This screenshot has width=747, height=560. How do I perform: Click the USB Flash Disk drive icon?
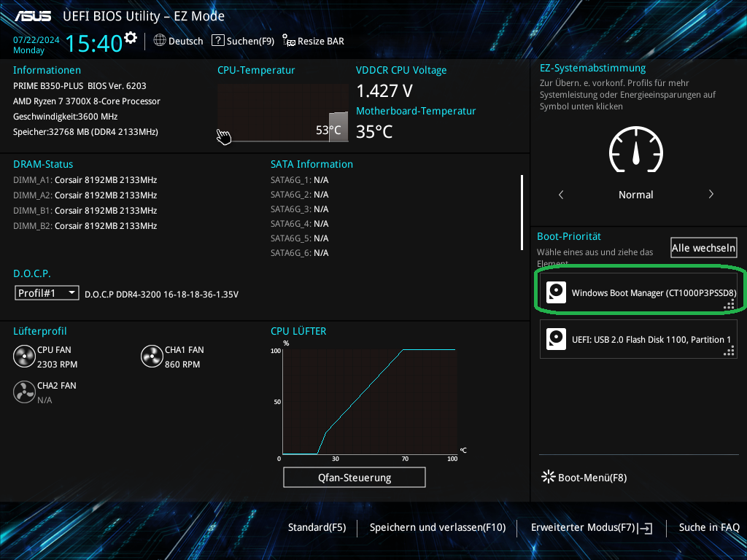click(x=556, y=339)
